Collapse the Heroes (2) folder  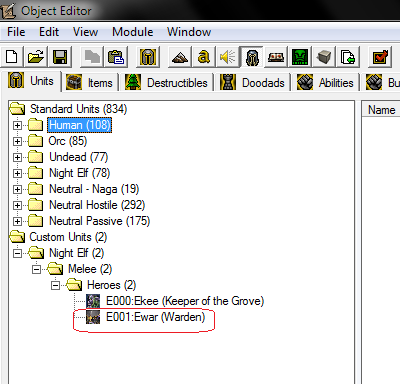pos(55,285)
